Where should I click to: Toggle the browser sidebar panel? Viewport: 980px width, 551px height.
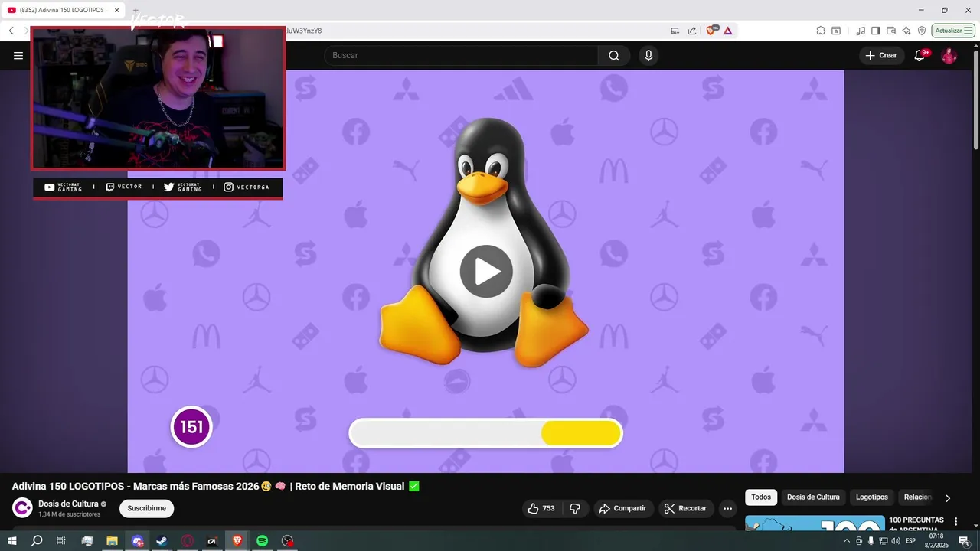(x=876, y=31)
